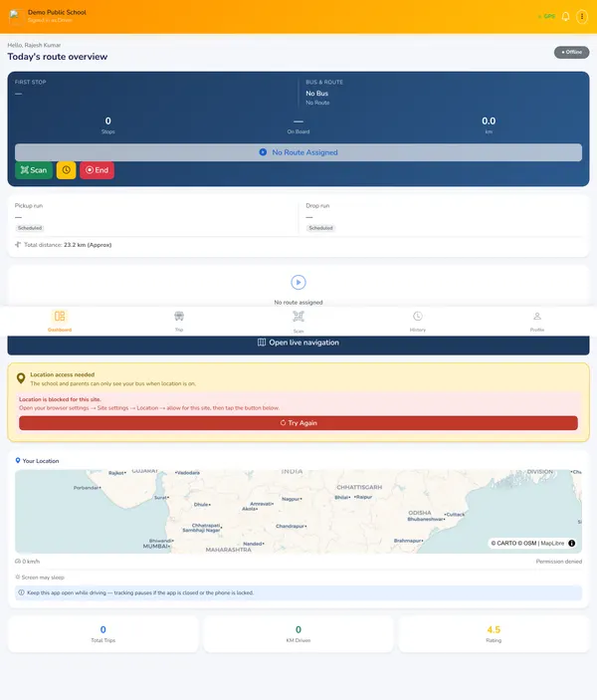597x700 pixels.
Task: Click the green Scan button
Action: [34, 170]
